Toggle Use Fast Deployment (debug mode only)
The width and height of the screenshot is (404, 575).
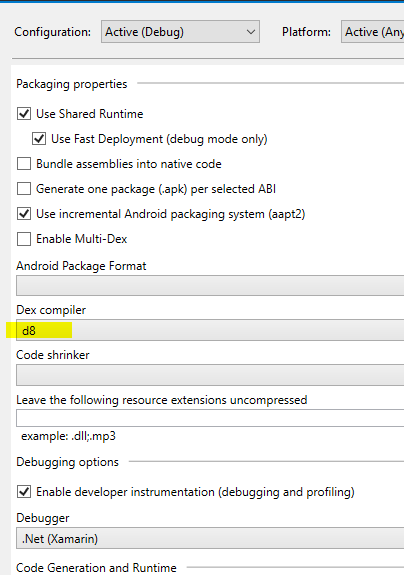coord(39,139)
